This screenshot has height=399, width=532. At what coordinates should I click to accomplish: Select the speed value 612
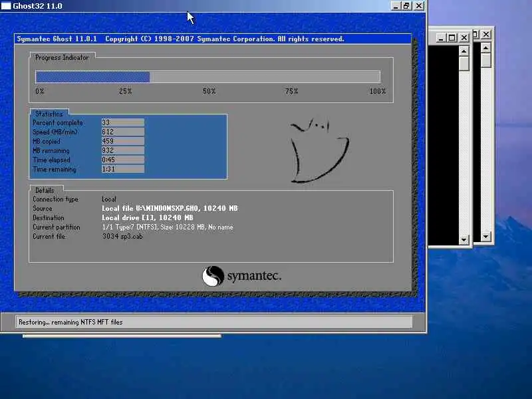tap(123, 132)
